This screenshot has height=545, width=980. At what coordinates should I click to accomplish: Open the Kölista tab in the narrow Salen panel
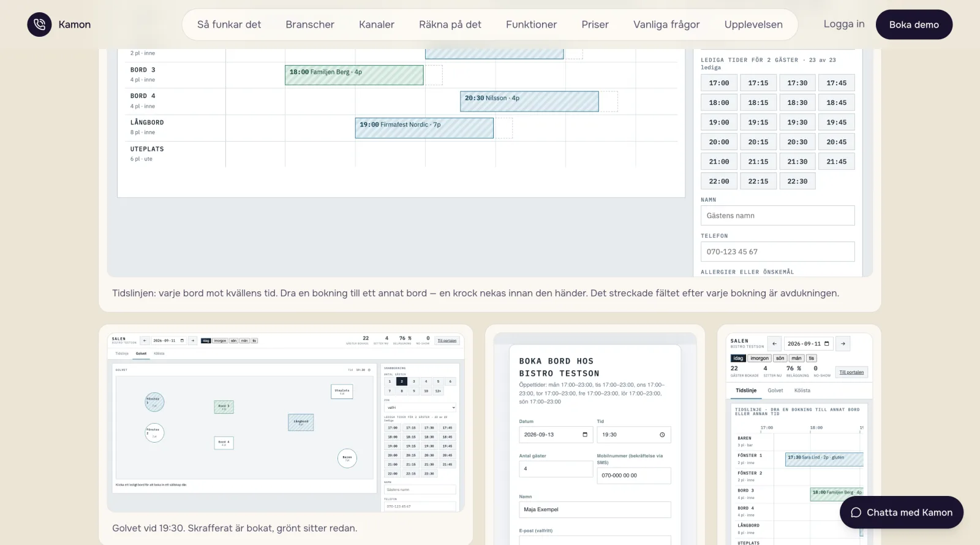[x=802, y=391]
